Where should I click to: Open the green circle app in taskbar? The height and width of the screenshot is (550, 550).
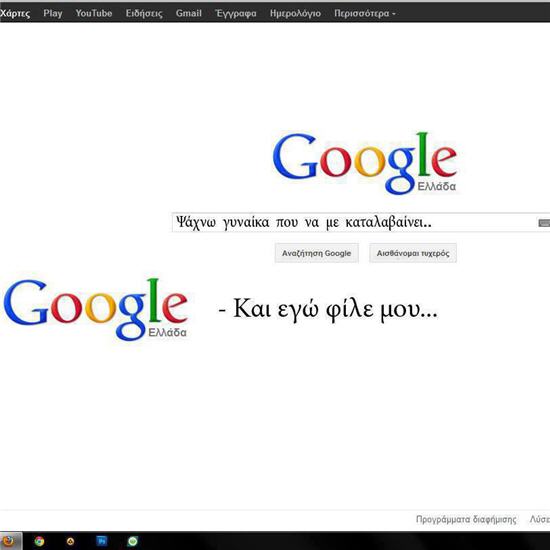(133, 541)
